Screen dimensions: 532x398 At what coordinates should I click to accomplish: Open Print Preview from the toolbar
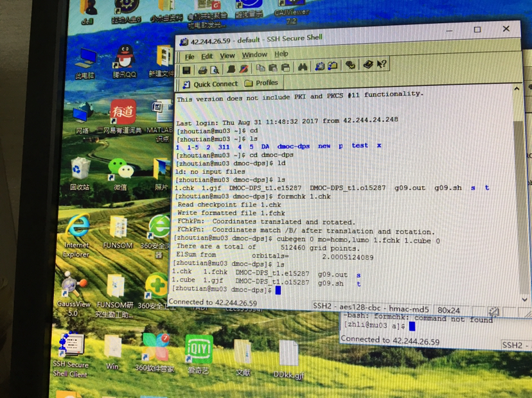215,69
